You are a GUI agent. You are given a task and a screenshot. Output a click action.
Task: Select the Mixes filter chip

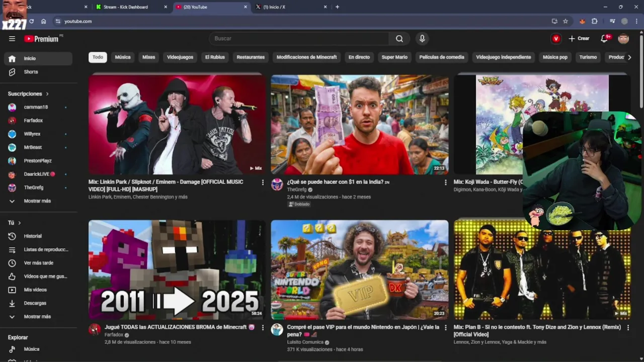[x=149, y=57]
